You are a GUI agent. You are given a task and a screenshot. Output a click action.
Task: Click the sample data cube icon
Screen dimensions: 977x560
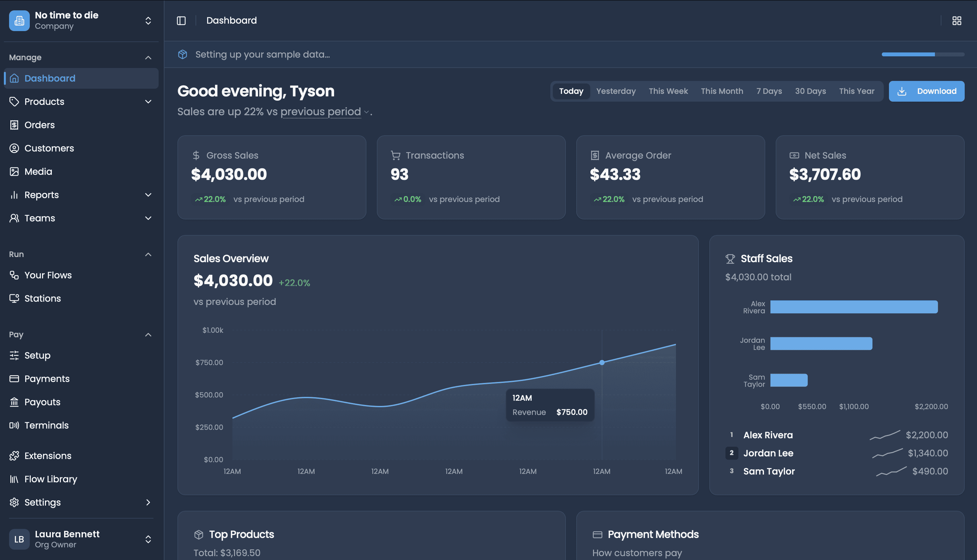[x=183, y=54]
